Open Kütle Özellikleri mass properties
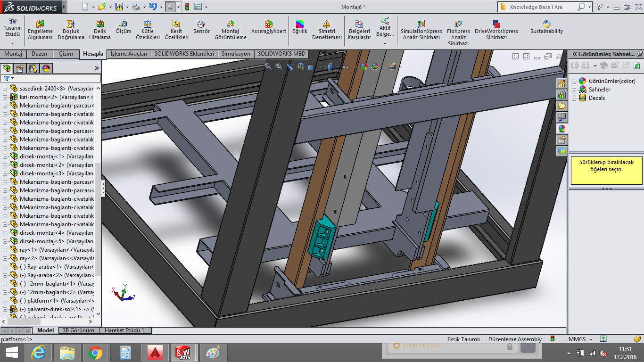The height and width of the screenshot is (362, 644). 148,30
